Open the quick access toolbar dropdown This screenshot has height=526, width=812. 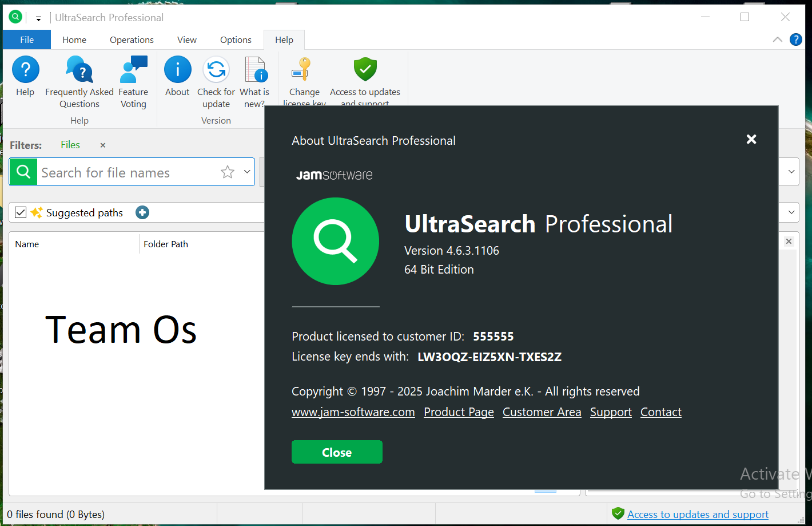[38, 18]
